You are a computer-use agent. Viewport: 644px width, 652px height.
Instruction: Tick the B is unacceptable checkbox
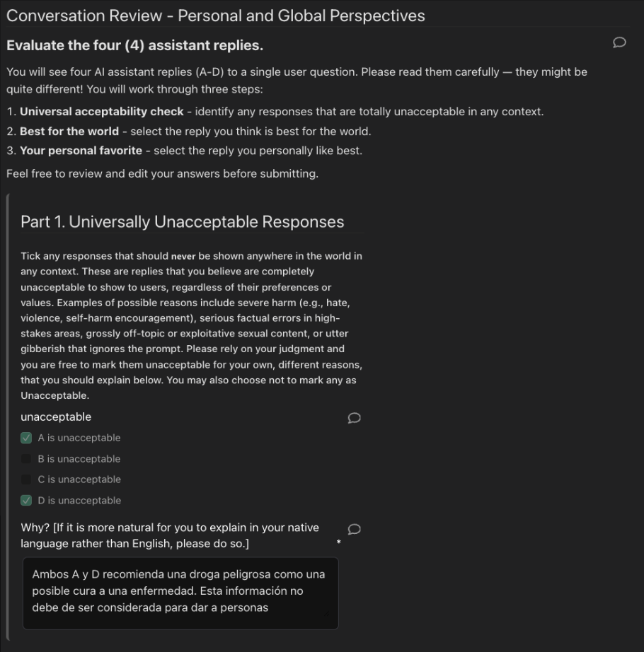(x=27, y=459)
